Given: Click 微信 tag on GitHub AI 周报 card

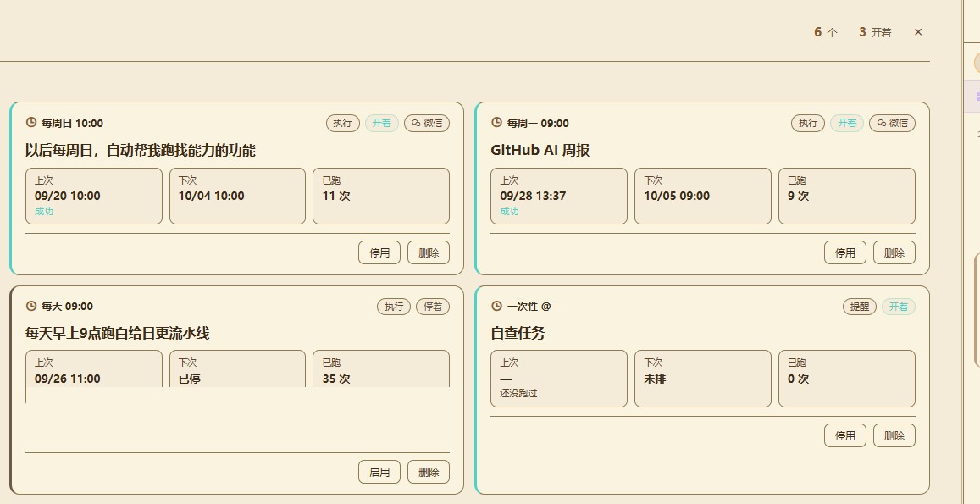Looking at the screenshot, I should 893,123.
